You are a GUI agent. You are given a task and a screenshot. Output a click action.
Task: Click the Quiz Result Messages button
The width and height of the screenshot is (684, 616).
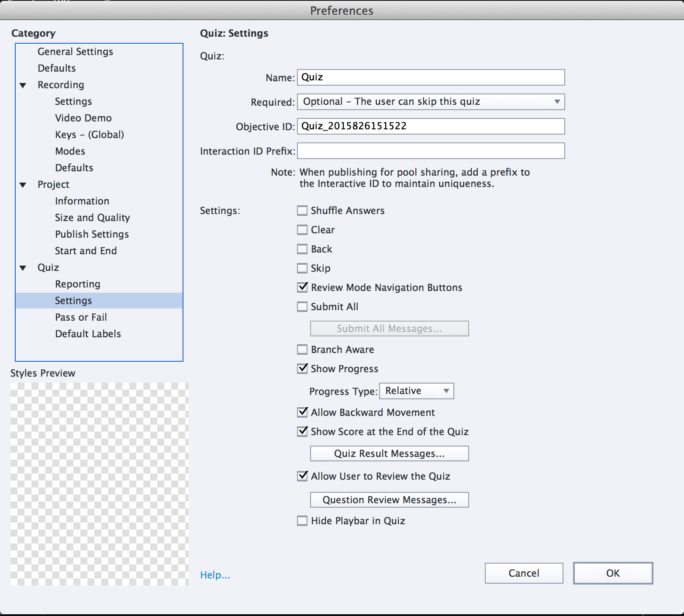coord(389,453)
